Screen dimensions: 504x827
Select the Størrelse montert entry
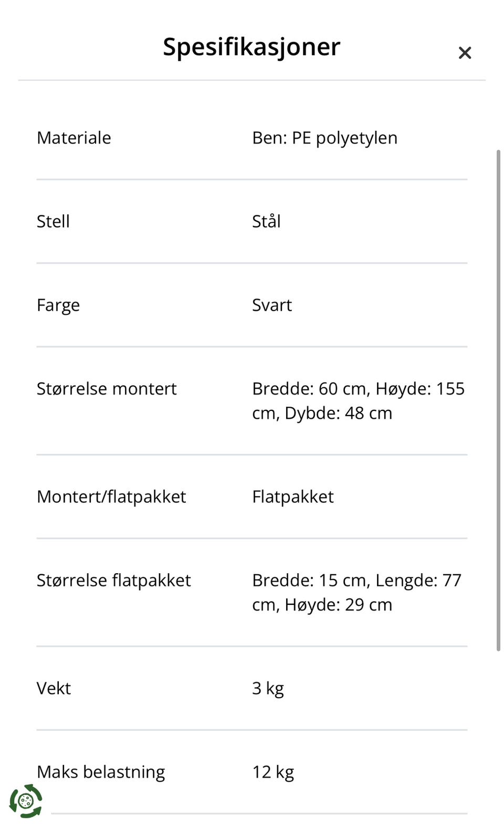107,389
